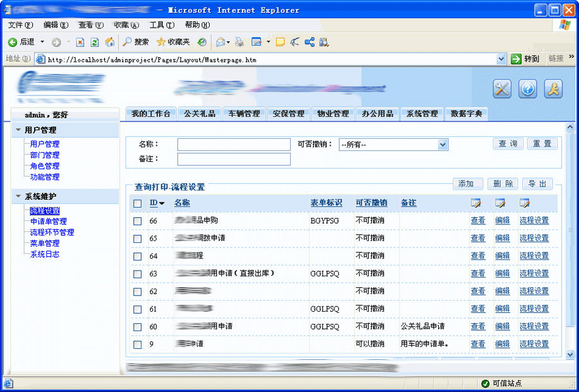This screenshot has width=579, height=392.
Task: Tick the checkbox for row ID 66
Action: pos(137,221)
